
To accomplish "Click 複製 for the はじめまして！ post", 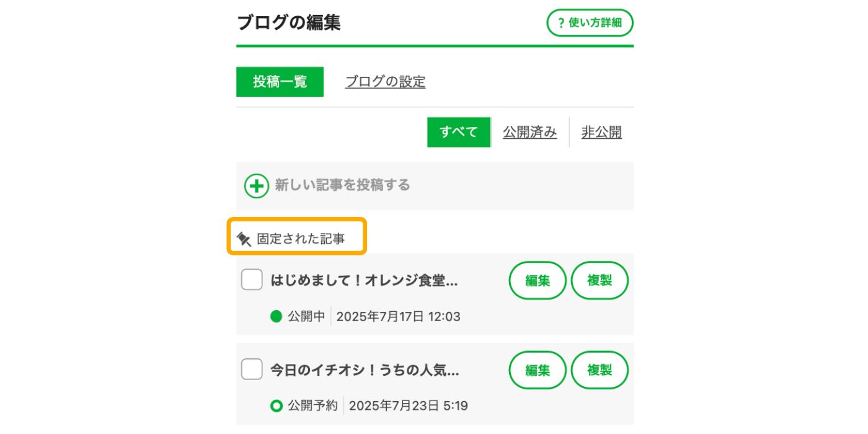I will point(600,280).
